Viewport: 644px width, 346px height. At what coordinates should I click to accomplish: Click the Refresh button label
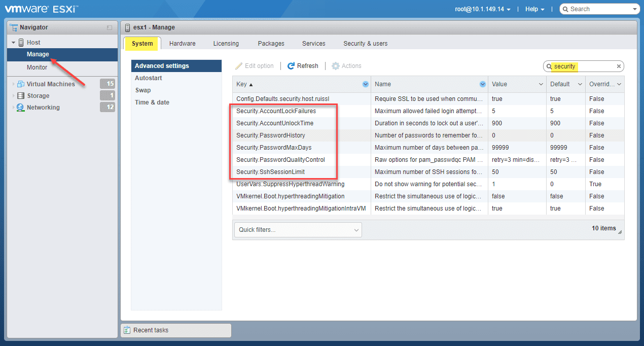(308, 66)
